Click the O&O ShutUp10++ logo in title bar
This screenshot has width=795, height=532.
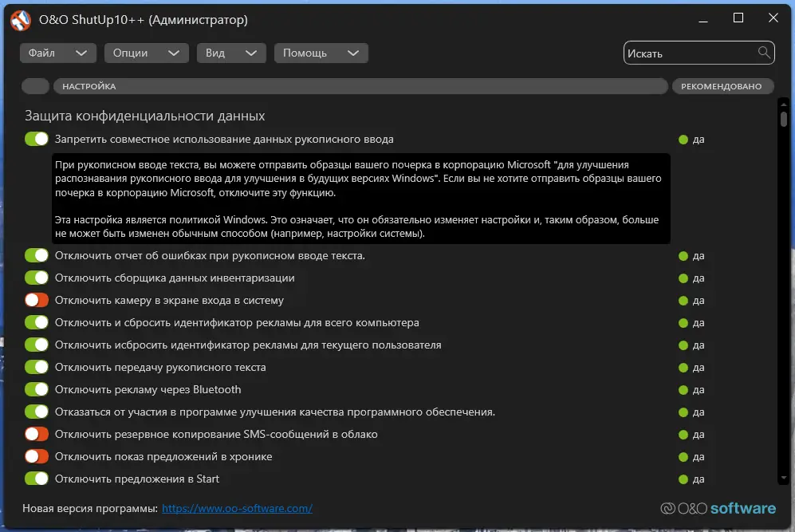21,19
